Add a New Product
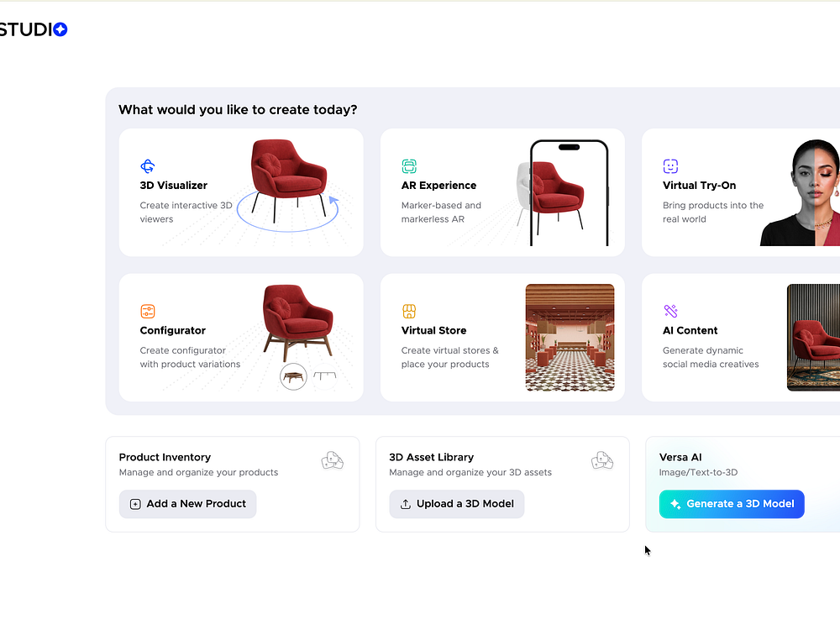Screen dimensions: 840x630 coord(187,504)
